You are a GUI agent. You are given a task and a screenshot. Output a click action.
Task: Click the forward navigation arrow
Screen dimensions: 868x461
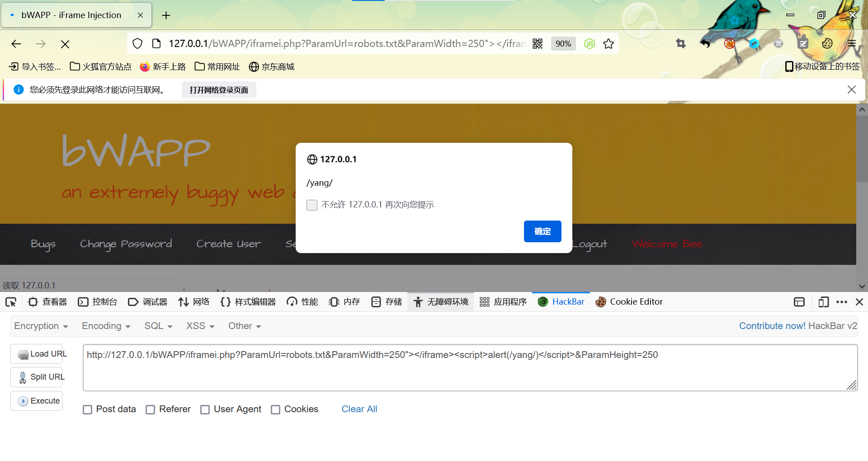click(41, 44)
